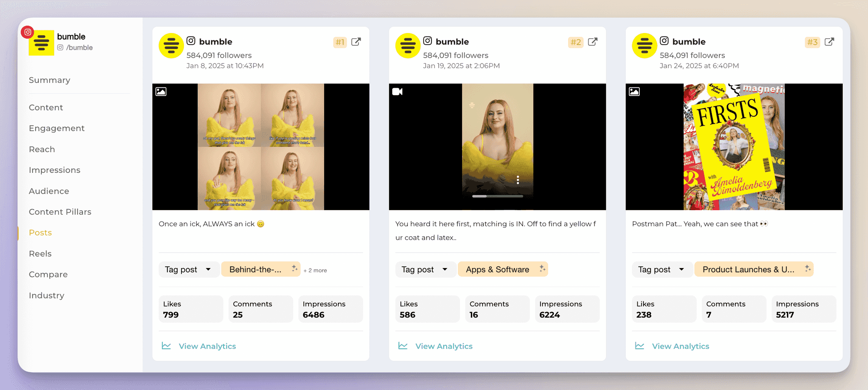Click View Analytics for the 586-likes post

(444, 346)
